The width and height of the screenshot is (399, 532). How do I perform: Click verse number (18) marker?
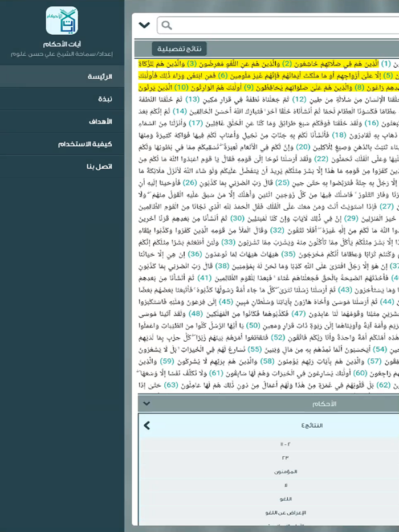pyautogui.click(x=339, y=135)
